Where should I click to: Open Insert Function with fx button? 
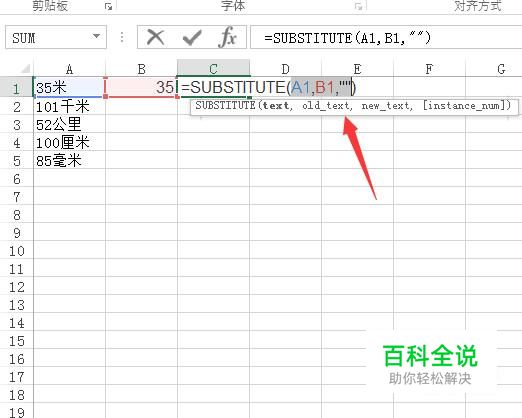tap(228, 37)
